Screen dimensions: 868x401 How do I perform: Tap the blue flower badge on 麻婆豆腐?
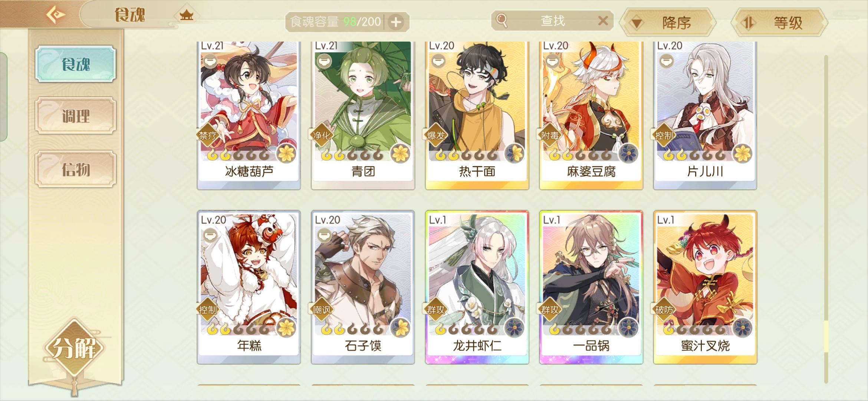pyautogui.click(x=629, y=153)
